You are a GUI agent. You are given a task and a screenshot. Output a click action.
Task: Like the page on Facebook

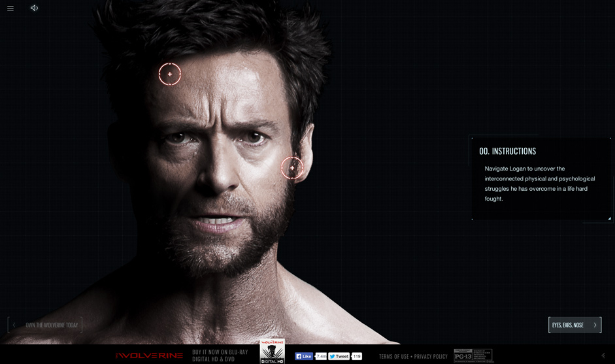click(x=303, y=356)
